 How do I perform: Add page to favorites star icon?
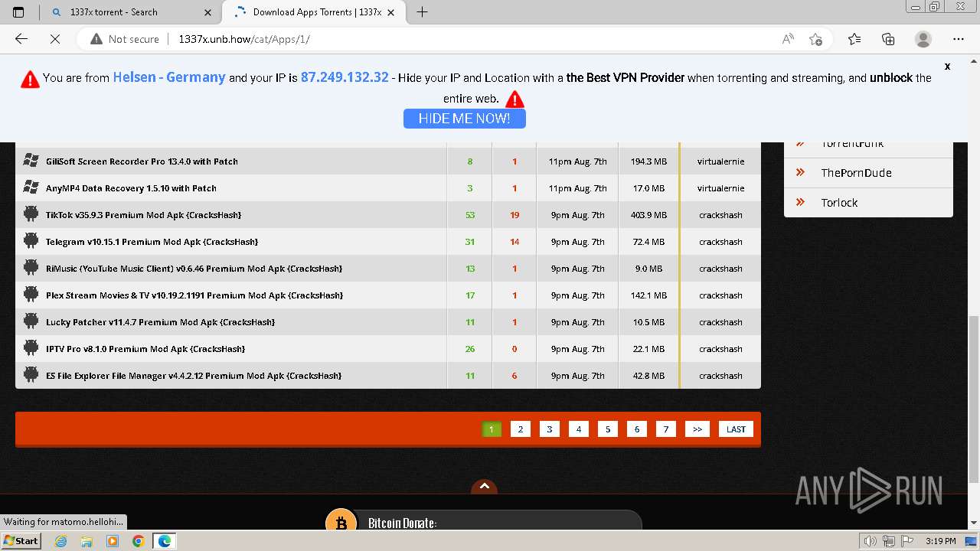point(815,39)
